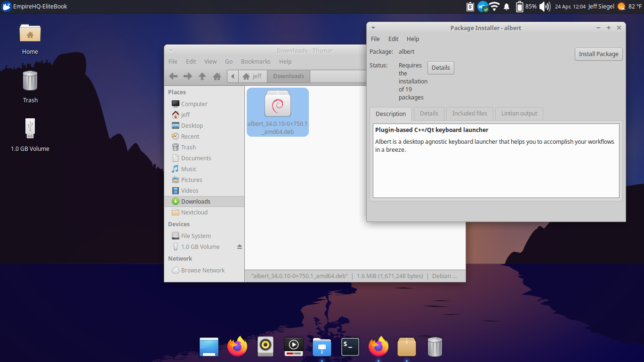Open Package Installer Edit menu
The width and height of the screenshot is (644, 362).
click(393, 39)
